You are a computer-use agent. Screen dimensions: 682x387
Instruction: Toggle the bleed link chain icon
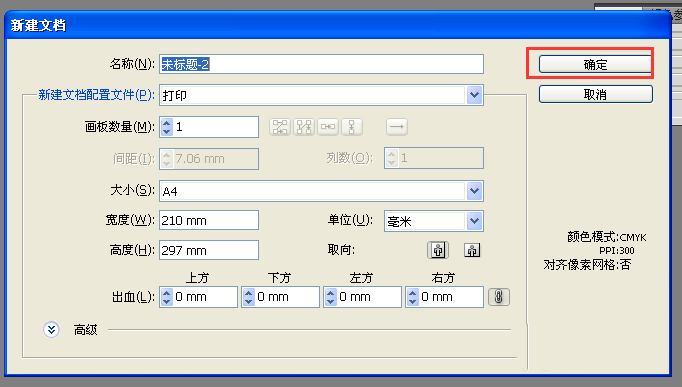click(498, 297)
